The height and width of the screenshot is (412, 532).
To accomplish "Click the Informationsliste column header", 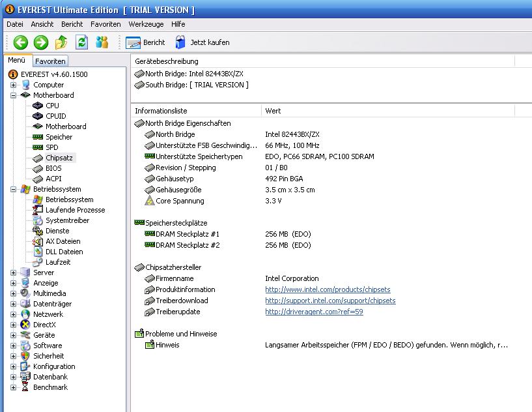I will (x=196, y=111).
